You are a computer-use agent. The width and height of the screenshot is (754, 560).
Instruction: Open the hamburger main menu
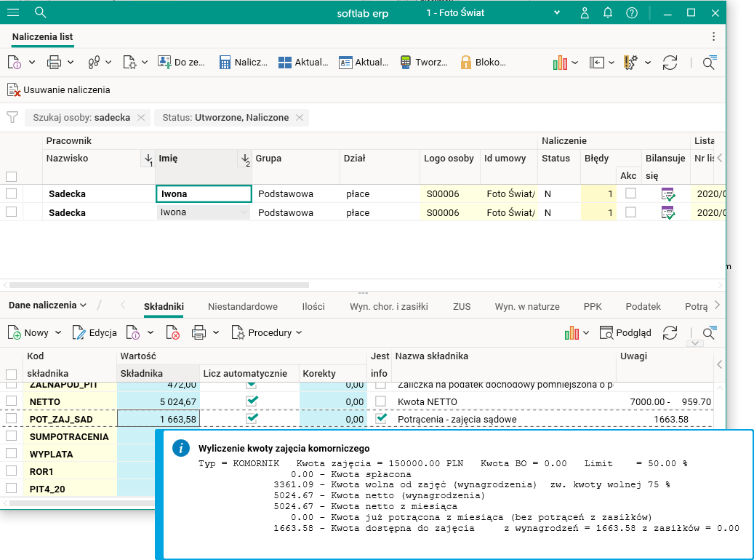pyautogui.click(x=13, y=12)
